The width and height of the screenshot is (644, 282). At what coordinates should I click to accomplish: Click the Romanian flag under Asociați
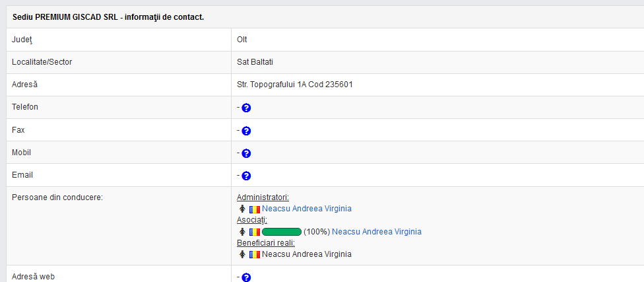[x=254, y=232]
